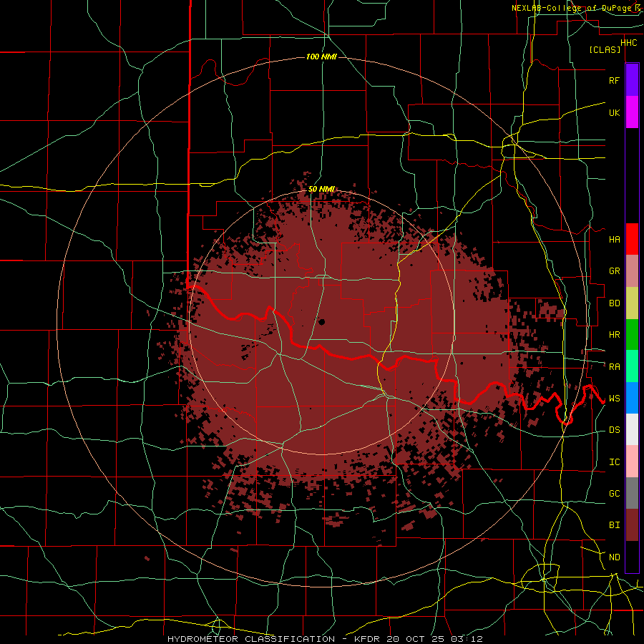Select the IC pink legend swatch
Image resolution: width=644 pixels, height=644 pixels.
click(x=632, y=462)
